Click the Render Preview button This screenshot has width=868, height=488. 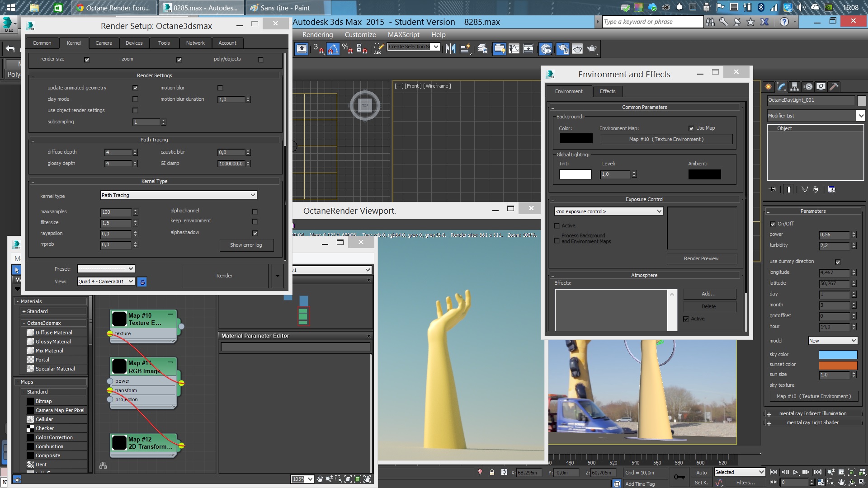point(701,258)
